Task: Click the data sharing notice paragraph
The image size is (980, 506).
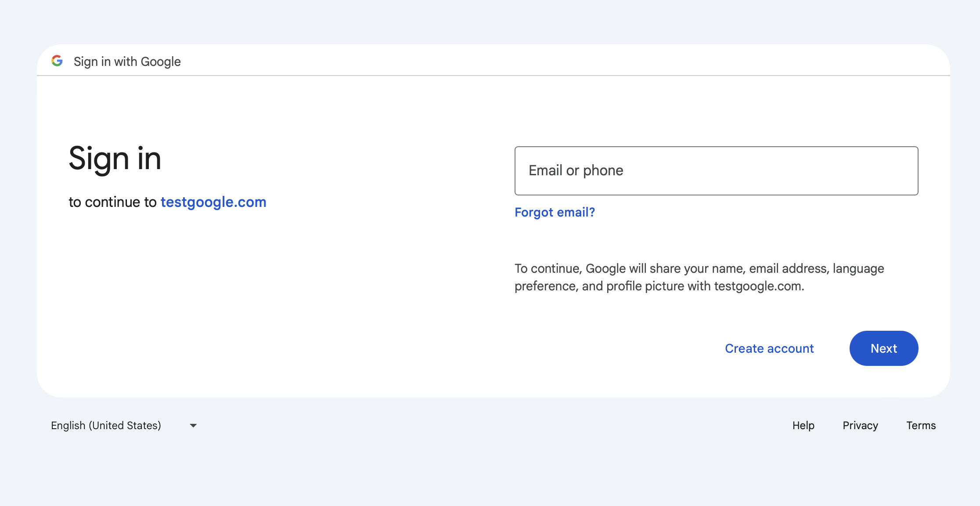Action: [x=699, y=277]
